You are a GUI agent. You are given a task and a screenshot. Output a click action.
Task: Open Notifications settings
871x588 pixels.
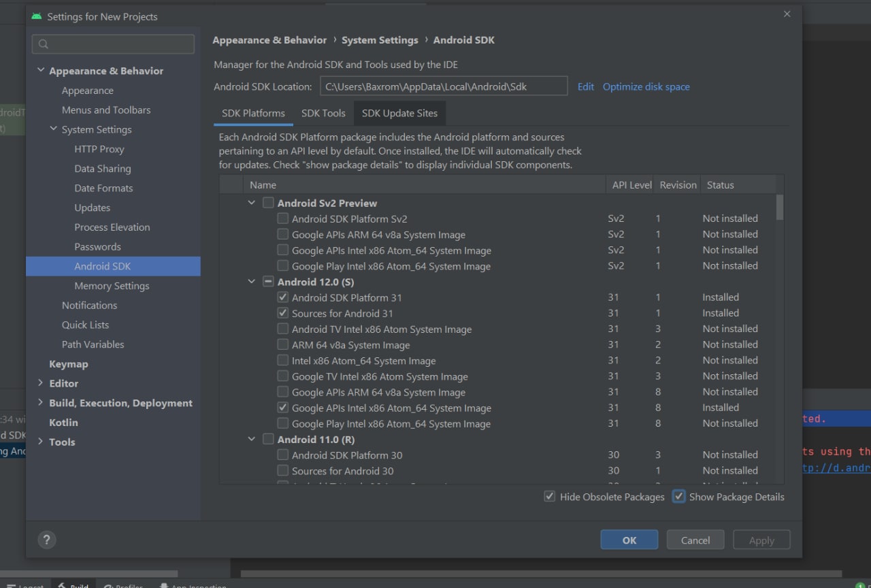point(89,305)
